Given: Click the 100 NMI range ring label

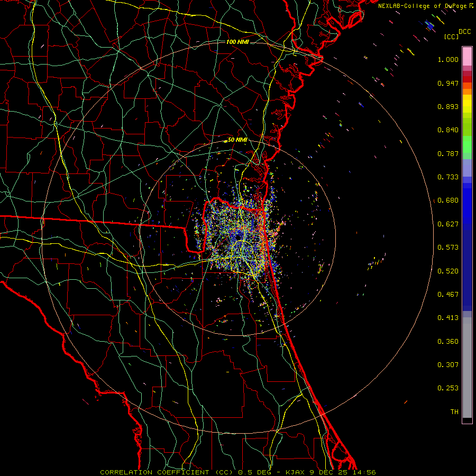Looking at the screenshot, I should (x=237, y=42).
